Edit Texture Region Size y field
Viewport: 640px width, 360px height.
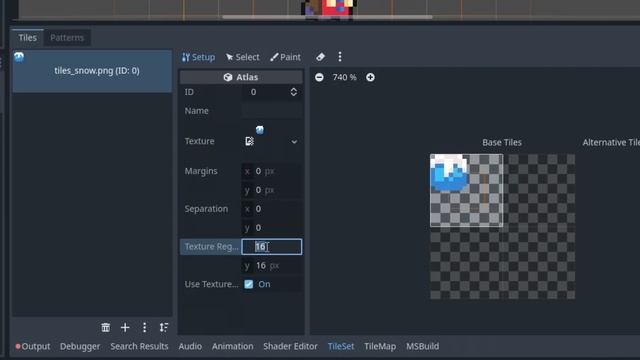[272, 265]
